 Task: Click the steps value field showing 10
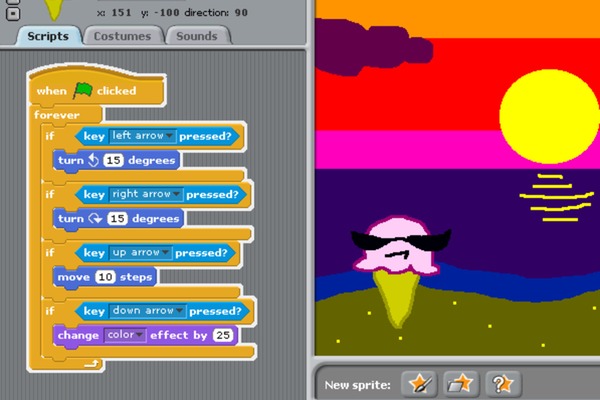[x=105, y=276]
